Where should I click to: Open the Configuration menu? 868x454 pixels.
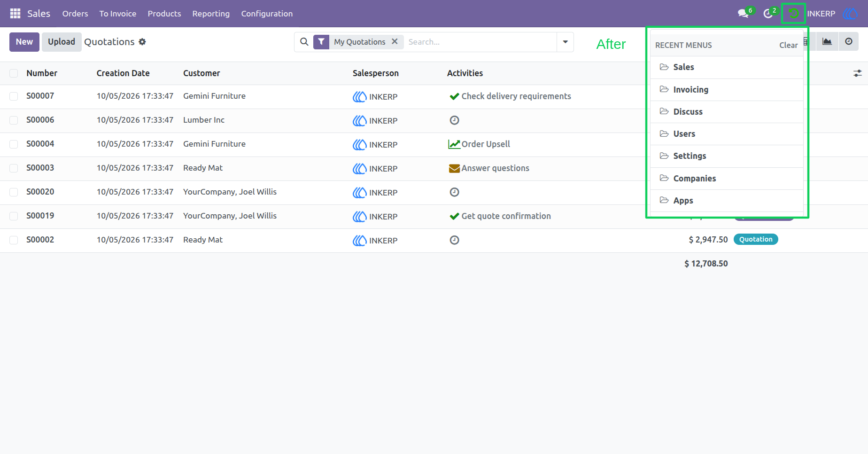click(267, 14)
